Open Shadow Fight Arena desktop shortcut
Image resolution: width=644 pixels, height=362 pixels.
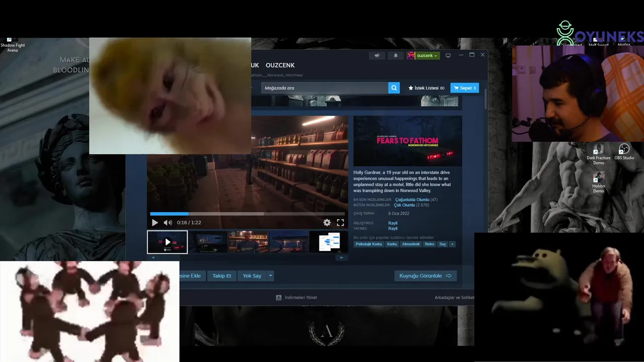[13, 45]
